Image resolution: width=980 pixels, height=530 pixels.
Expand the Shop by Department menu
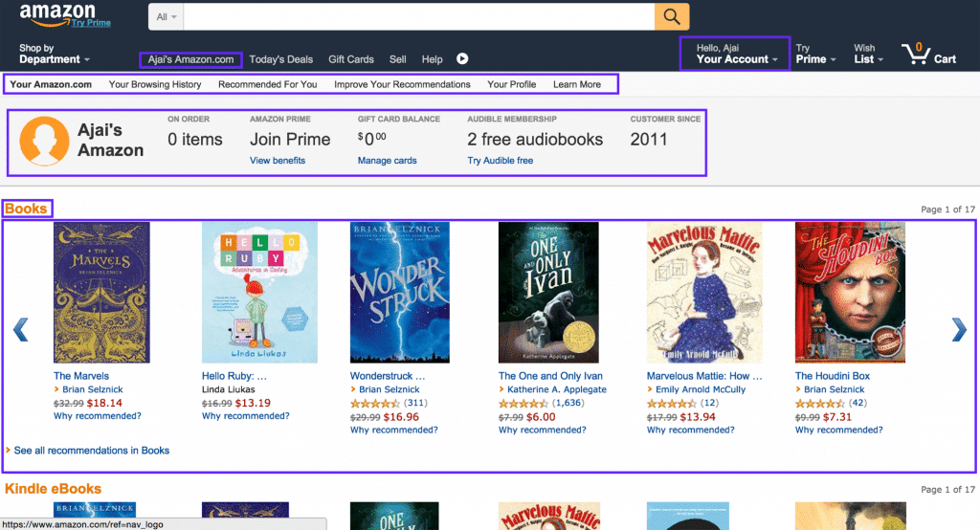tap(55, 54)
